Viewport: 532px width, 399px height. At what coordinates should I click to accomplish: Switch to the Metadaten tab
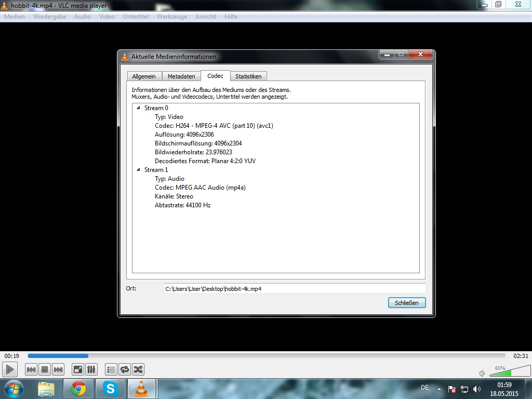[x=181, y=76]
